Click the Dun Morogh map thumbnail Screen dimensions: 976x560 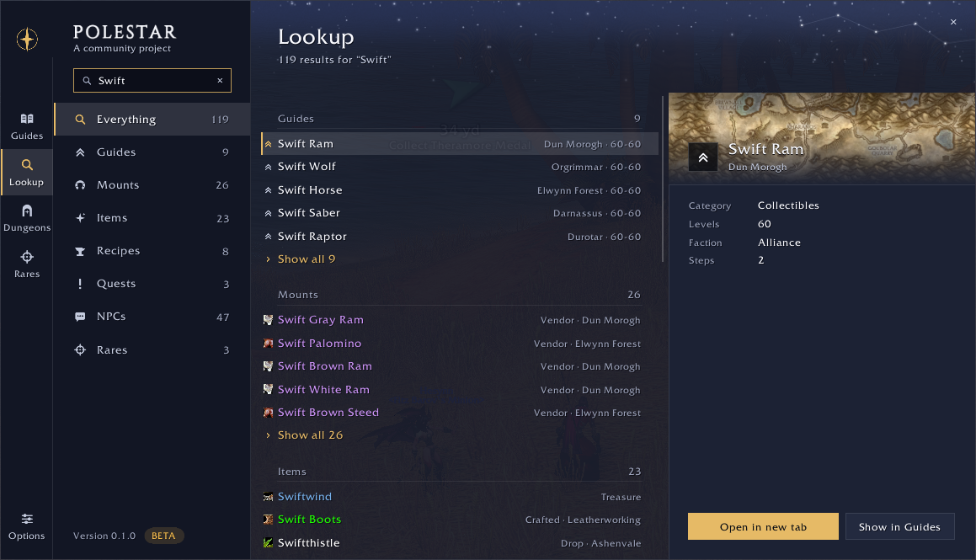822,137
